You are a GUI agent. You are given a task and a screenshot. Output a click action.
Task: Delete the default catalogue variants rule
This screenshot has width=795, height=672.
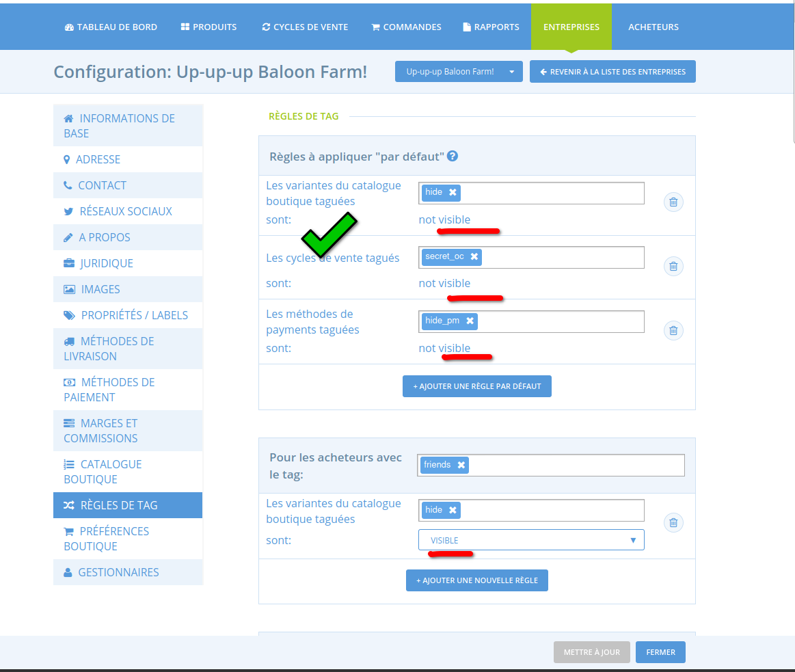(673, 202)
